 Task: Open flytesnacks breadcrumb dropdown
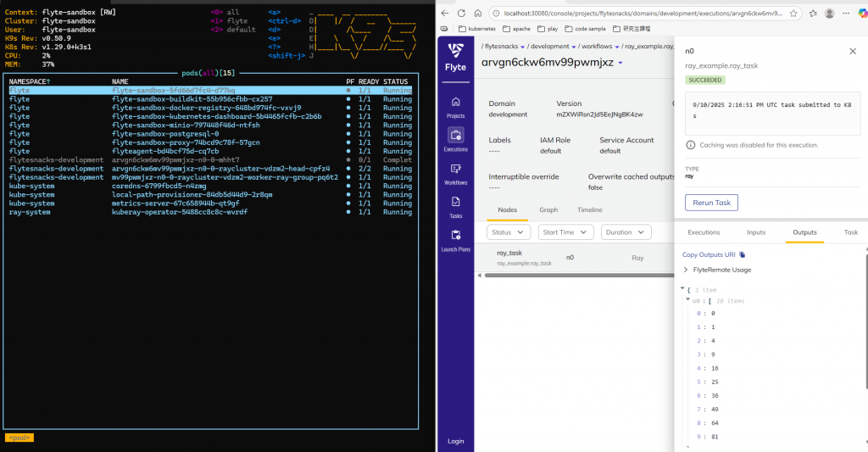(x=522, y=47)
